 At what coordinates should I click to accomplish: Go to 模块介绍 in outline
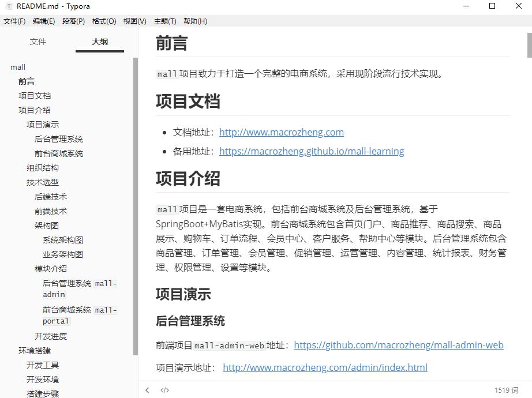[x=51, y=269]
